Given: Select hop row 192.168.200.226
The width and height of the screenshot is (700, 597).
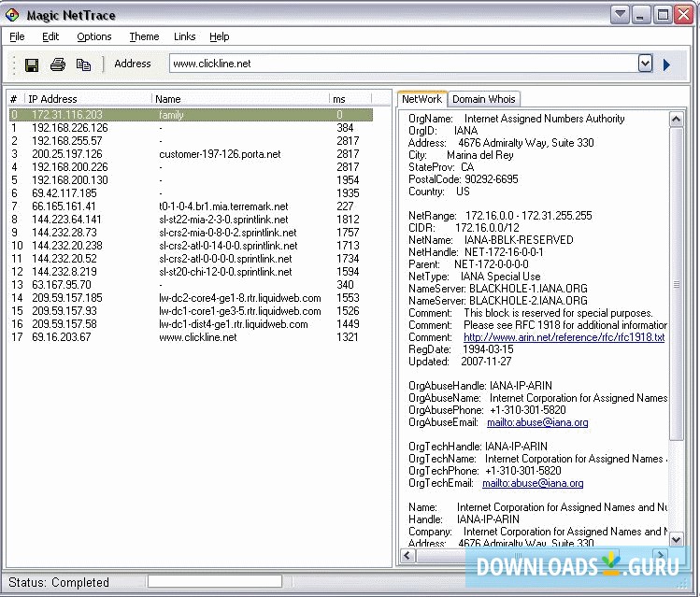Looking at the screenshot, I should (x=191, y=167).
